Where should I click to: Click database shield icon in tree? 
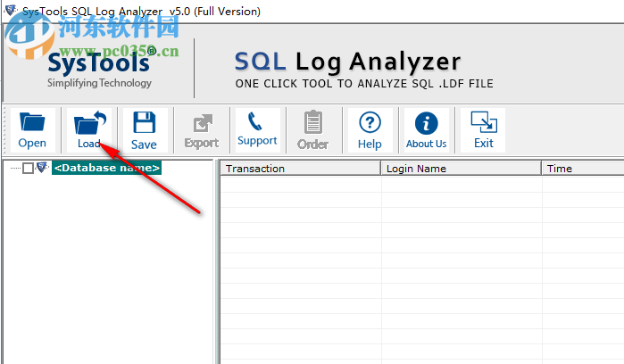point(42,168)
